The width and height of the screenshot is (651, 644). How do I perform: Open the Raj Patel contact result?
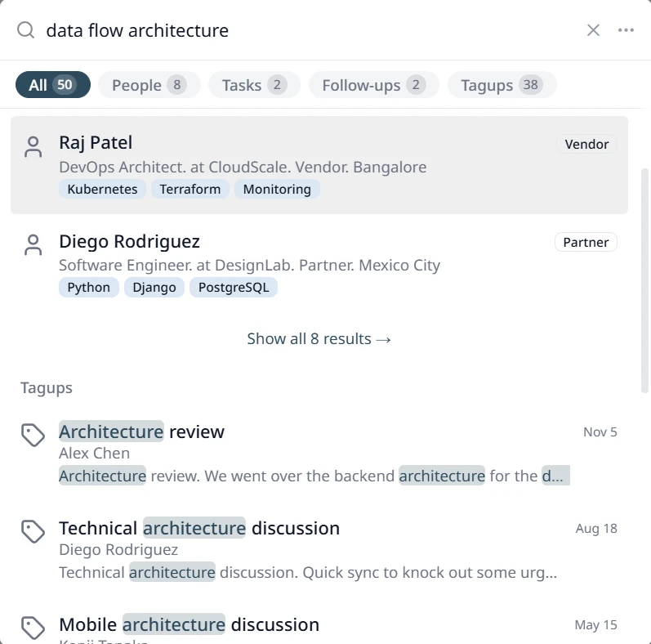click(x=319, y=165)
